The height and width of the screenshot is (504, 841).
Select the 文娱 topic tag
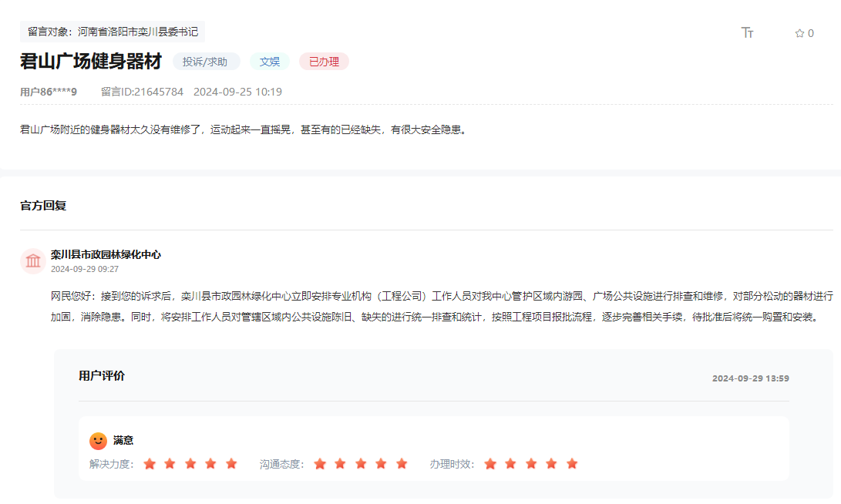(x=269, y=61)
